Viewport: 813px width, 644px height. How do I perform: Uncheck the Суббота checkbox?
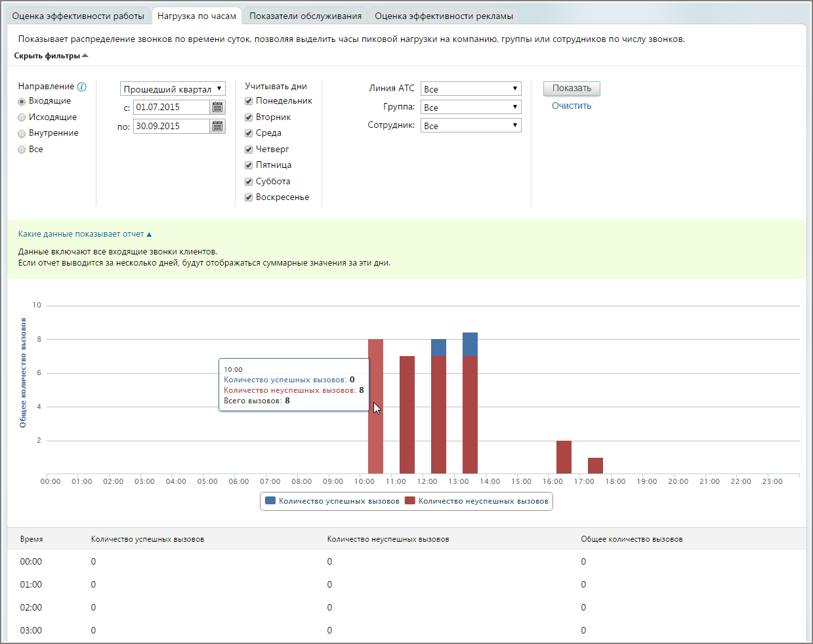pyautogui.click(x=249, y=182)
